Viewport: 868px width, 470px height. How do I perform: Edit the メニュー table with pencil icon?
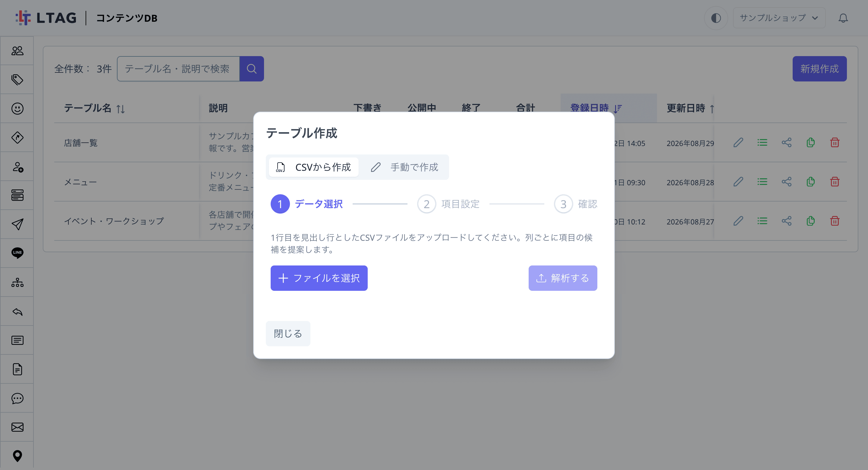point(738,182)
